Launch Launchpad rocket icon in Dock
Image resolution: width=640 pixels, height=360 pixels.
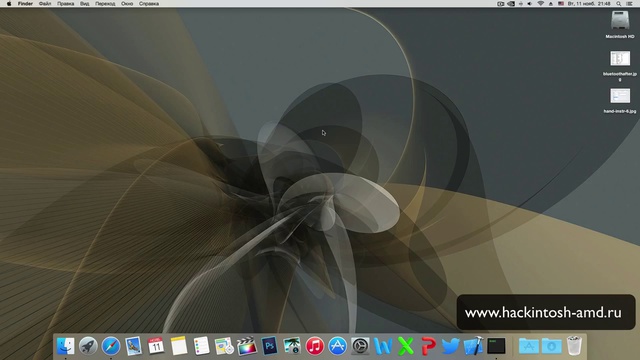pos(88,346)
